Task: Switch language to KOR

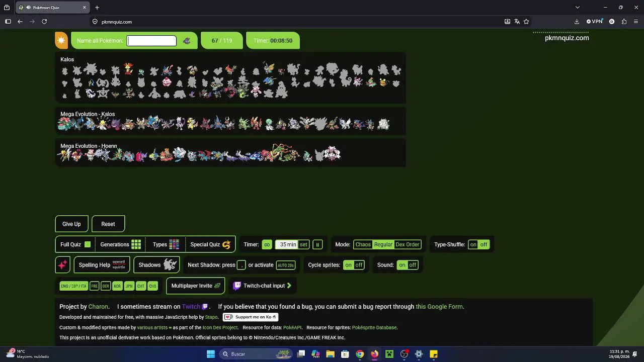Action: click(x=117, y=286)
